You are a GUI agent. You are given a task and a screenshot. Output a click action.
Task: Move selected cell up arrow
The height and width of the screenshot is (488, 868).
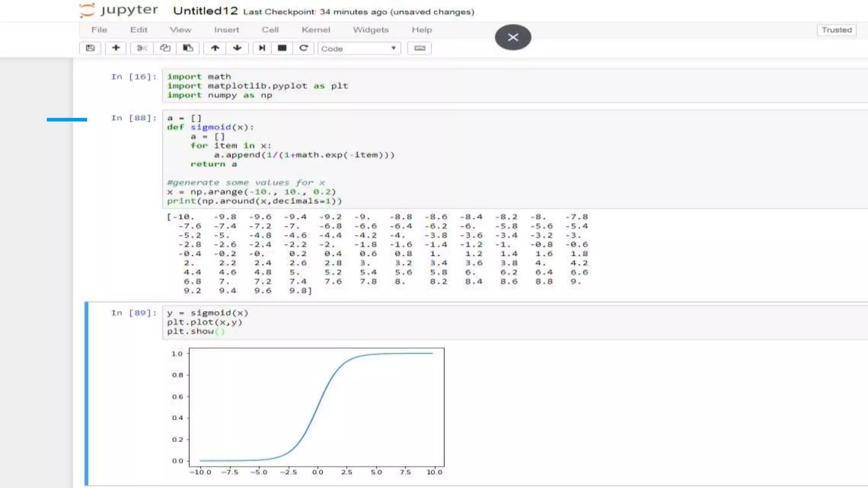click(x=215, y=48)
